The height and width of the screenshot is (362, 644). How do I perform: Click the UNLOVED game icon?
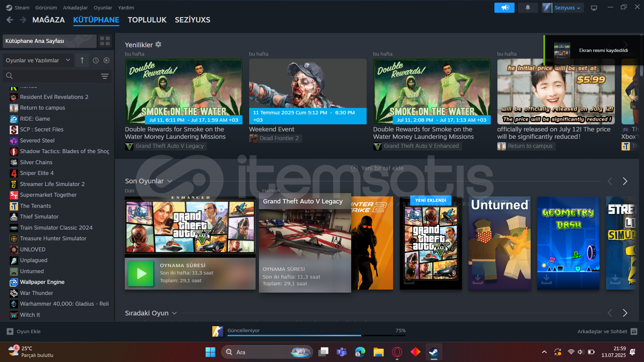pyautogui.click(x=14, y=250)
